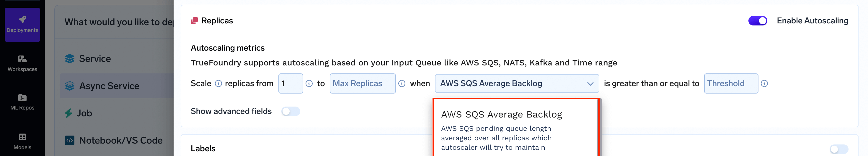Open ML Repos from the sidebar

22,102
